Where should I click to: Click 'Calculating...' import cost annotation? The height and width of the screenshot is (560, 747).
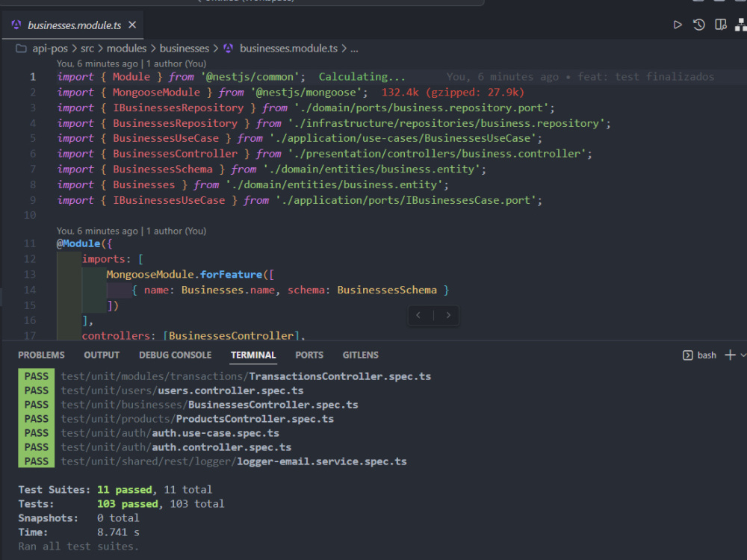362,77
